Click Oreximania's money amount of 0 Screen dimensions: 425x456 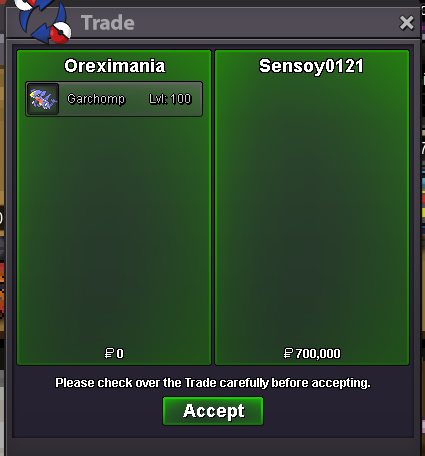point(120,353)
